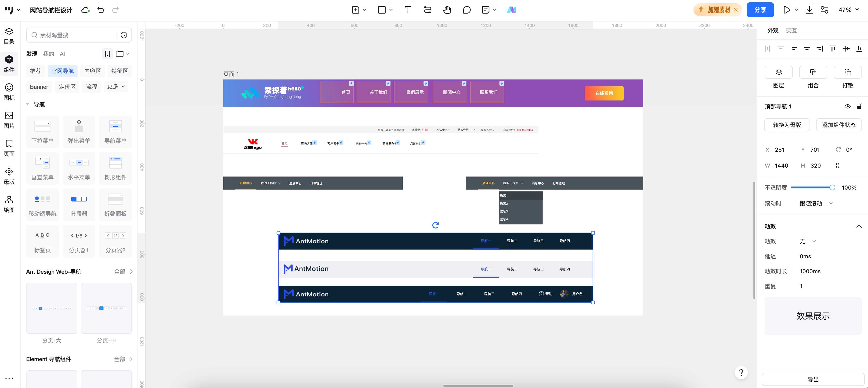This screenshot has width=868, height=388.
Task: Open the 动效 type dropdown showing 无
Action: [808, 241]
